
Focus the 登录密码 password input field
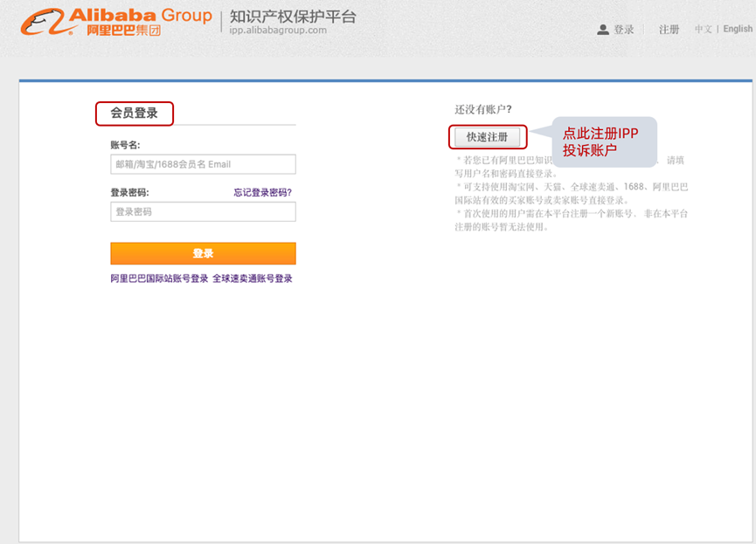203,211
